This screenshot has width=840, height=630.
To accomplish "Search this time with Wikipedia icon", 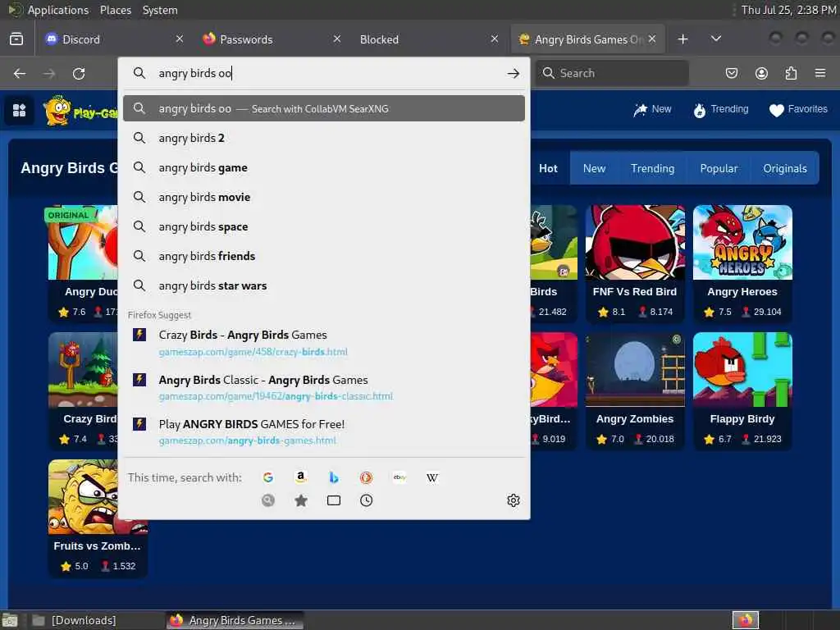I will click(432, 477).
